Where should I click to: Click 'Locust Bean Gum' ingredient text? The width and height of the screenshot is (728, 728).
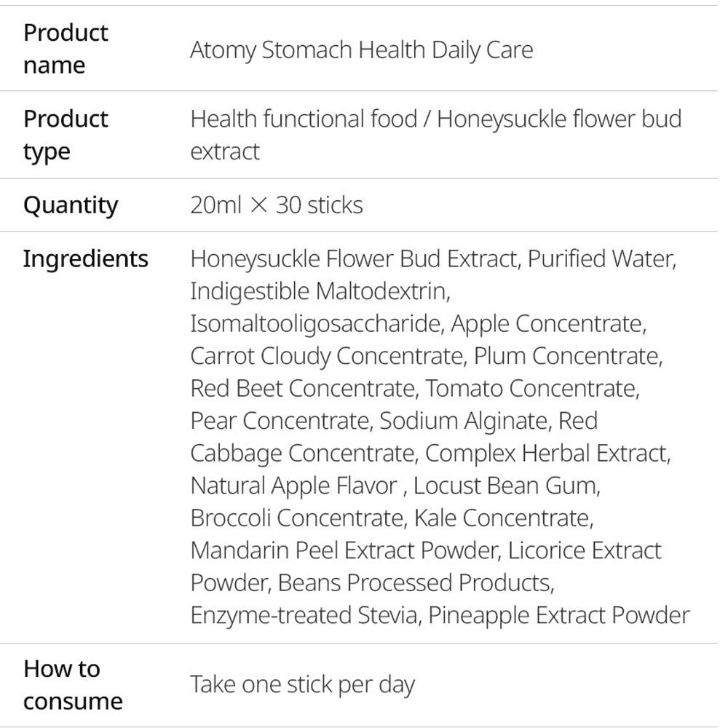point(505,486)
